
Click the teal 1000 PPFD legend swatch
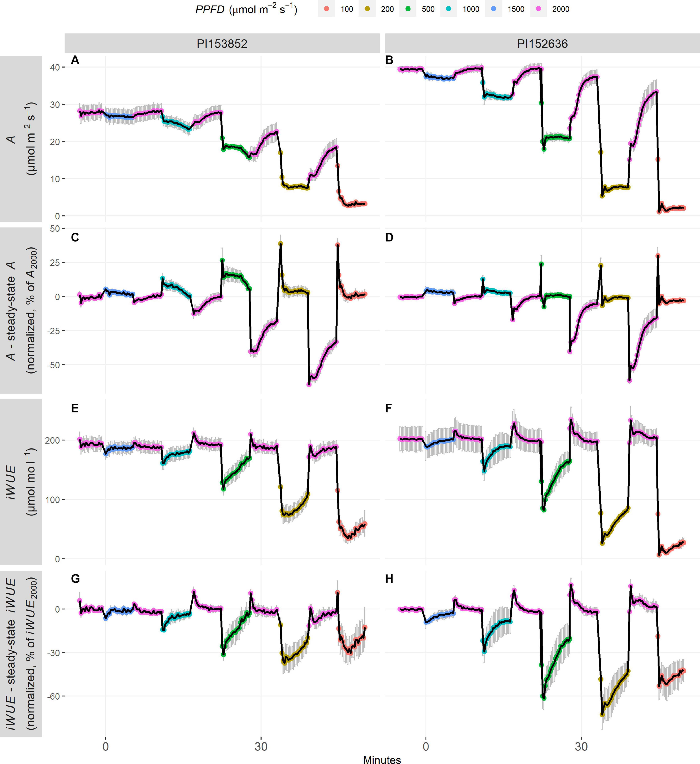(x=448, y=9)
